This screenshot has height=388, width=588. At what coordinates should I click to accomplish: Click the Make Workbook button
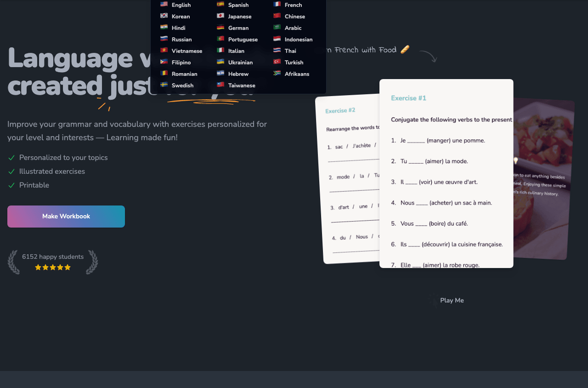point(66,217)
